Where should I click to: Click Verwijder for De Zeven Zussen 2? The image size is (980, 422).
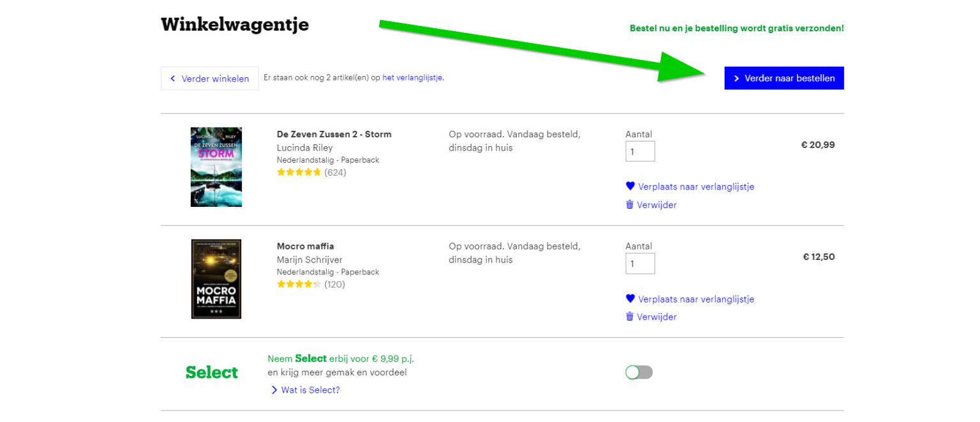(657, 205)
